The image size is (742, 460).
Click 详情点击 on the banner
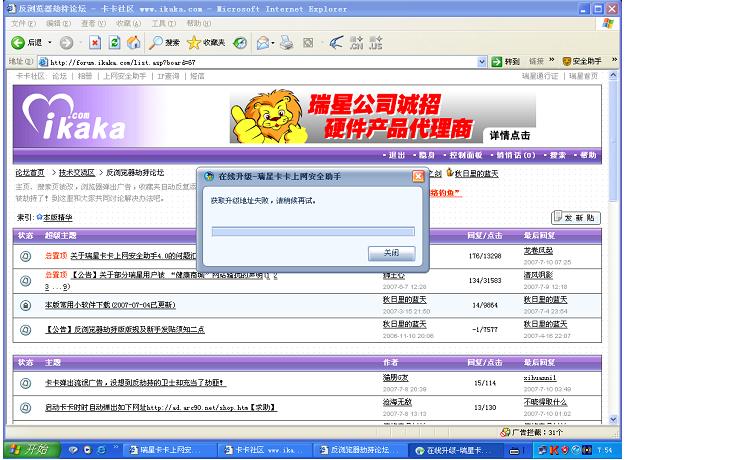(510, 136)
